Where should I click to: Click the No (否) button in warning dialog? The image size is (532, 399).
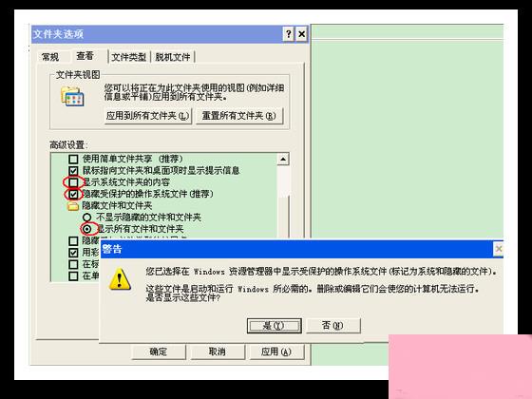pyautogui.click(x=333, y=326)
